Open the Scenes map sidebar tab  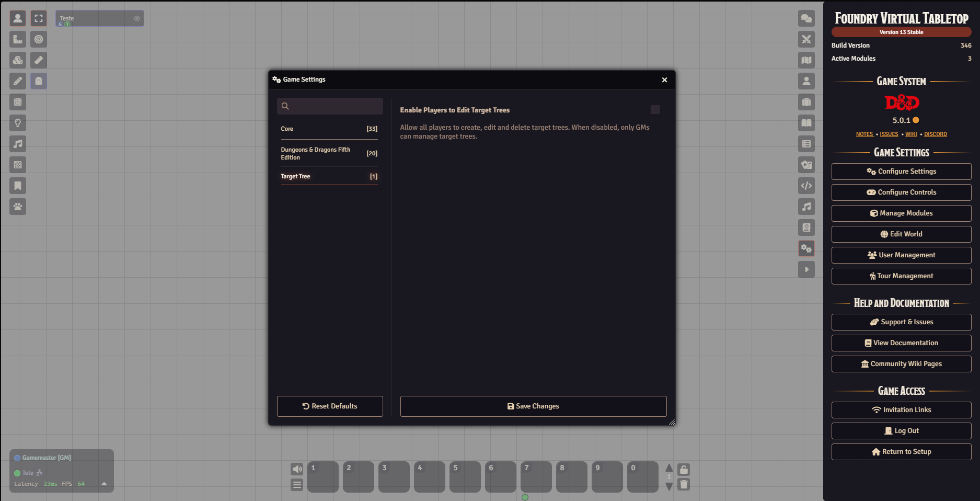[806, 60]
